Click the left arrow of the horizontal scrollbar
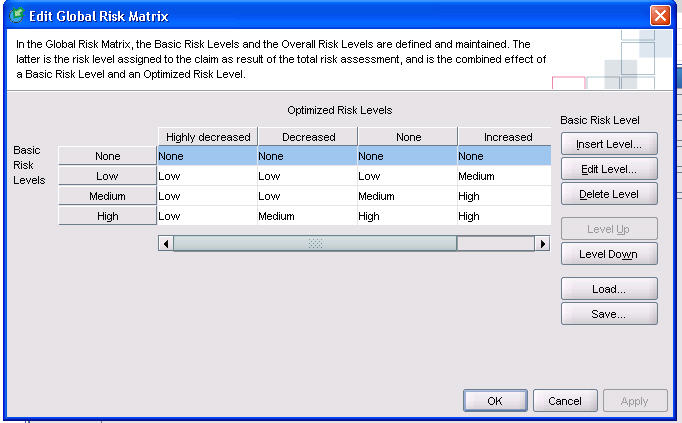682x423 pixels. (166, 243)
